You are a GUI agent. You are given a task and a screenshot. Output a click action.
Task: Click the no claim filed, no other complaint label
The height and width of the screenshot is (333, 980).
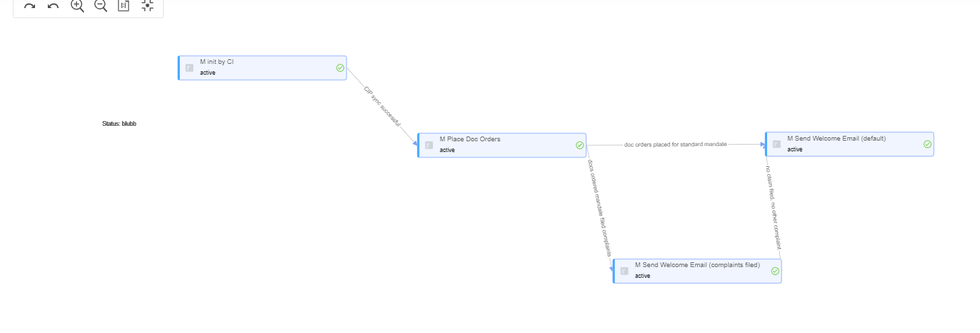[x=773, y=207]
